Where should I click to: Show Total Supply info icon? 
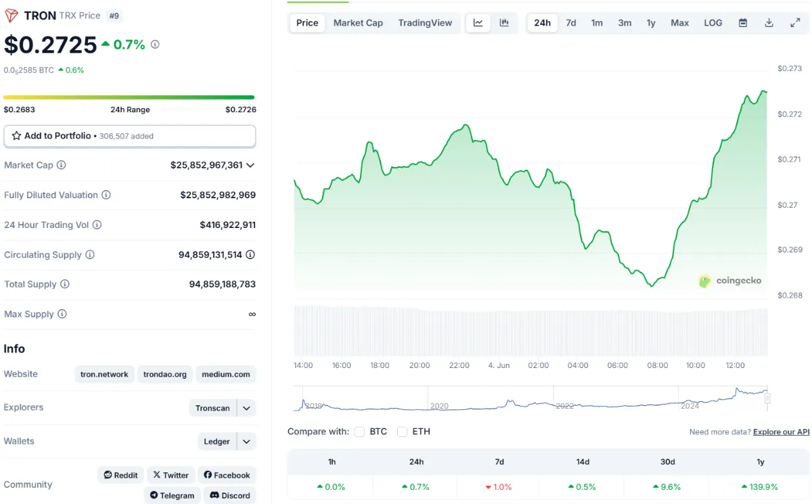pos(65,284)
